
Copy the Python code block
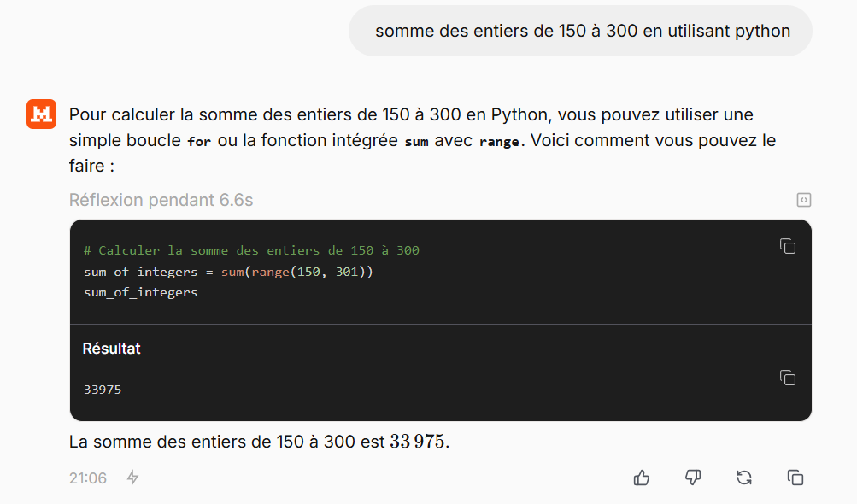pyautogui.click(x=788, y=247)
